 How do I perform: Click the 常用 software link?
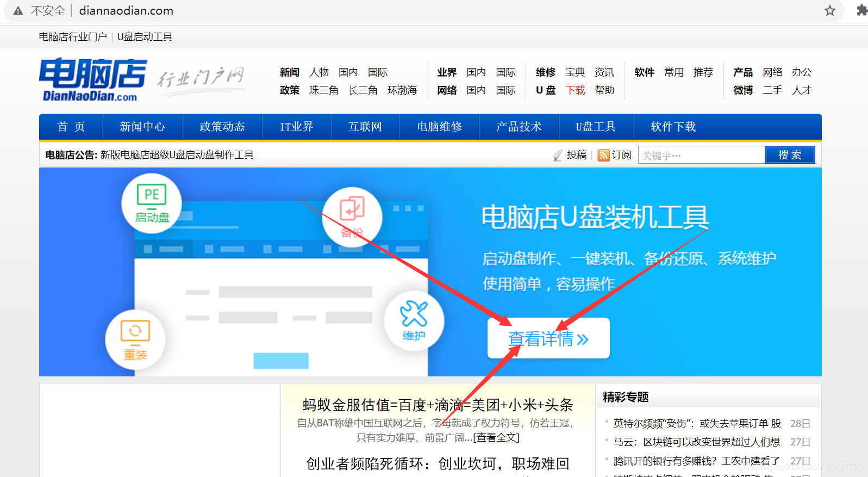click(x=674, y=72)
